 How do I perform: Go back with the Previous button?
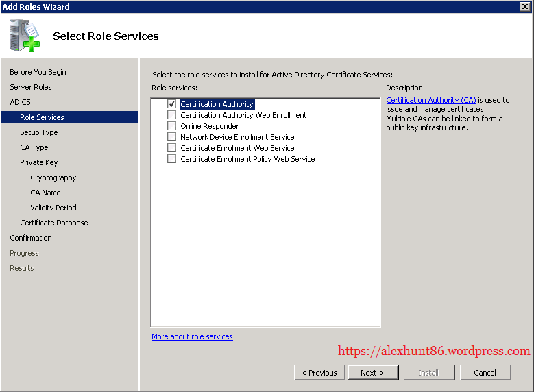(x=319, y=373)
